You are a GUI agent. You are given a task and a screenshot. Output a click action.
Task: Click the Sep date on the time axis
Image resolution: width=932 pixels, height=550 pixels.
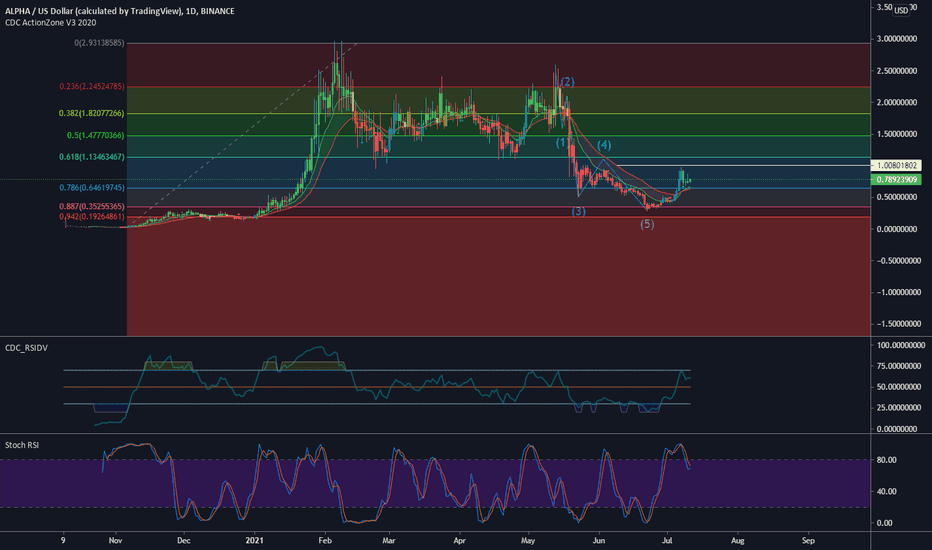click(808, 540)
